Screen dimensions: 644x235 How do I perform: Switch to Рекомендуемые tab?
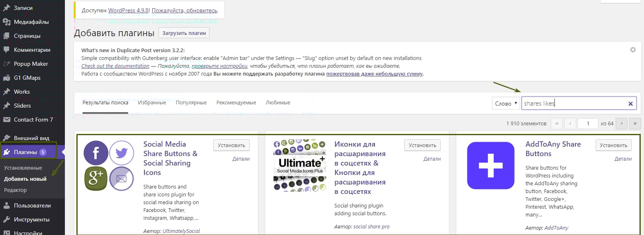[236, 103]
